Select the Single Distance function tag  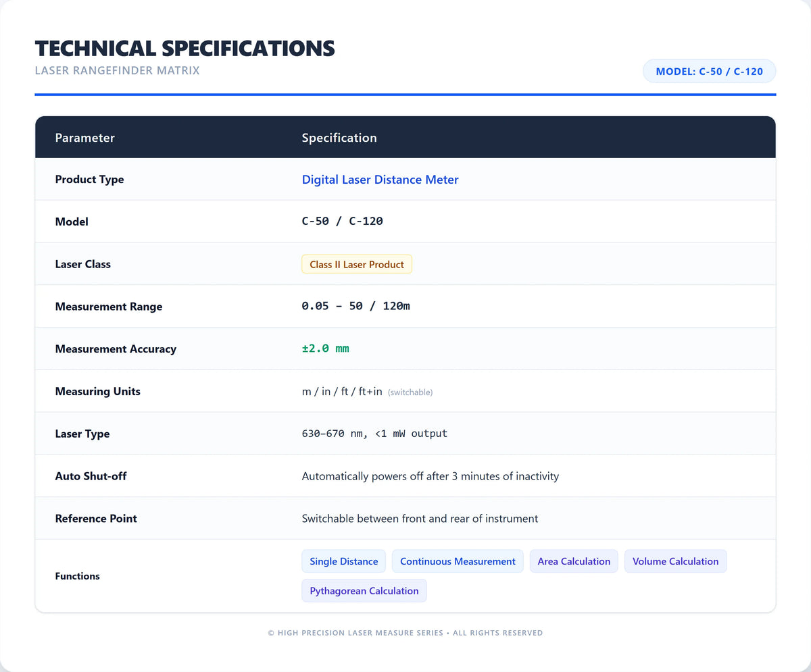(344, 561)
